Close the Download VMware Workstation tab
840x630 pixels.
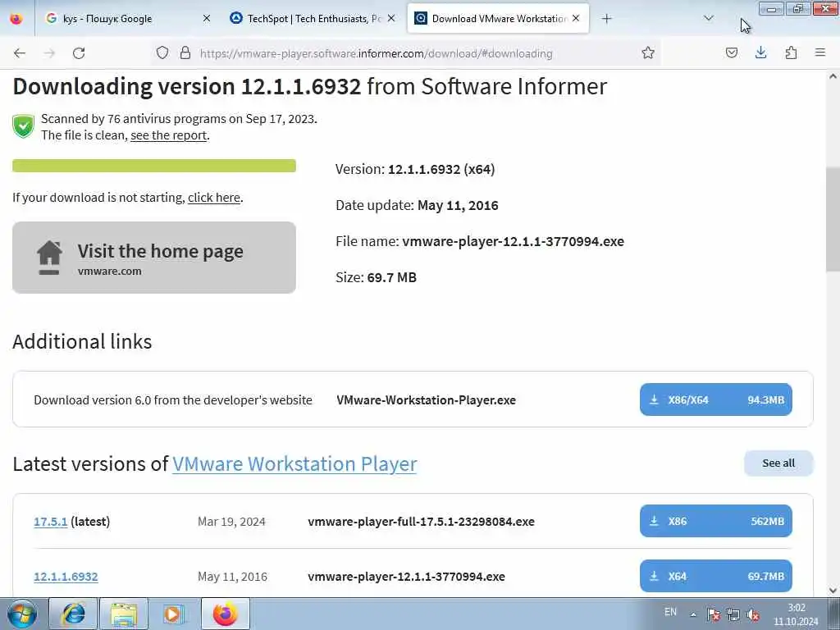(x=576, y=18)
